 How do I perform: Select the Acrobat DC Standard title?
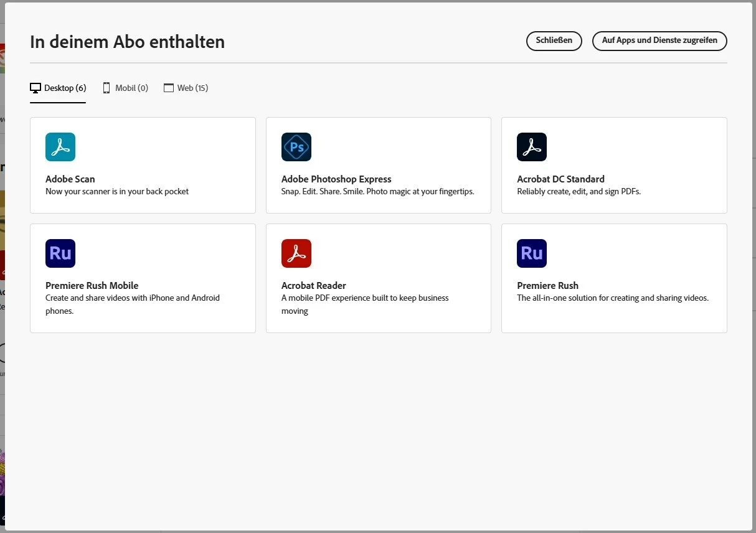click(x=560, y=179)
